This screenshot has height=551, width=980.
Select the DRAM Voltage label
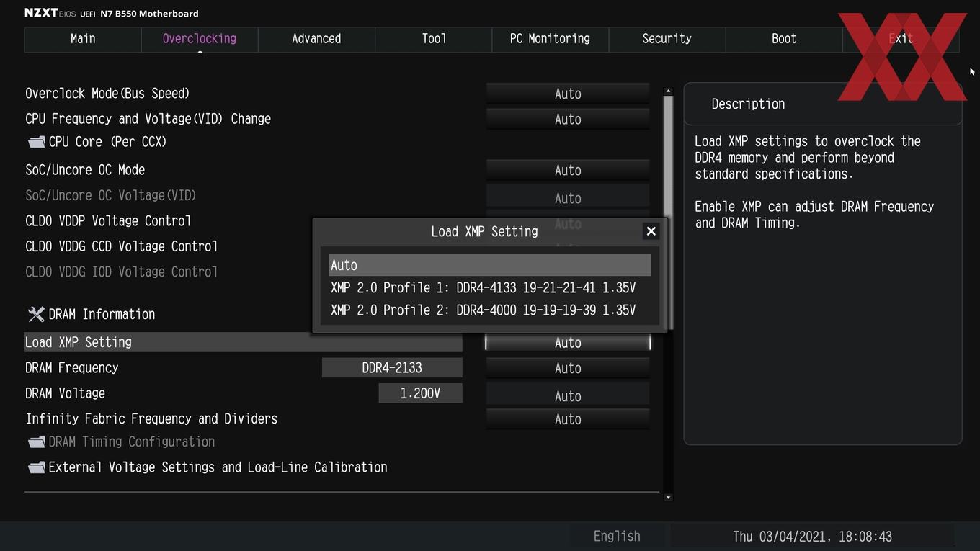(x=66, y=393)
